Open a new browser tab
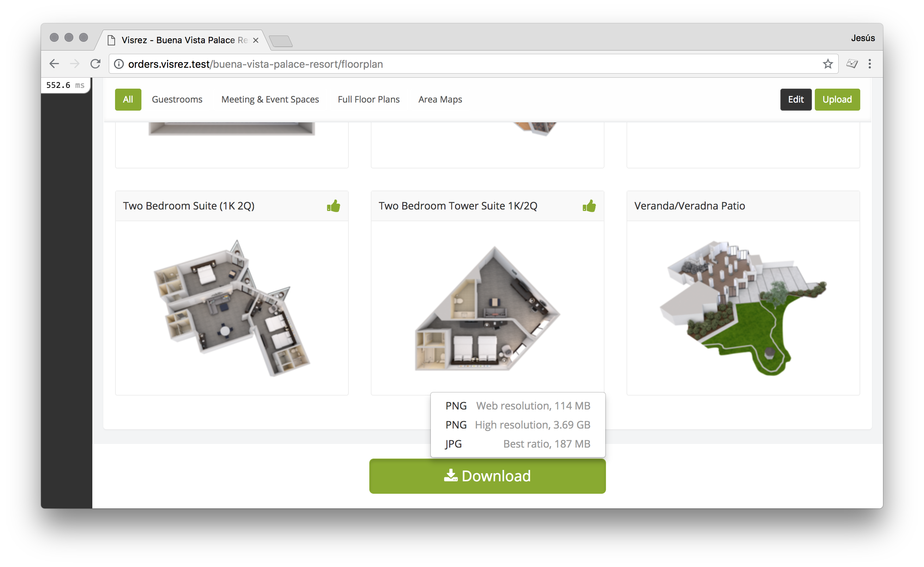Screen dimensions: 924x567 (x=281, y=41)
